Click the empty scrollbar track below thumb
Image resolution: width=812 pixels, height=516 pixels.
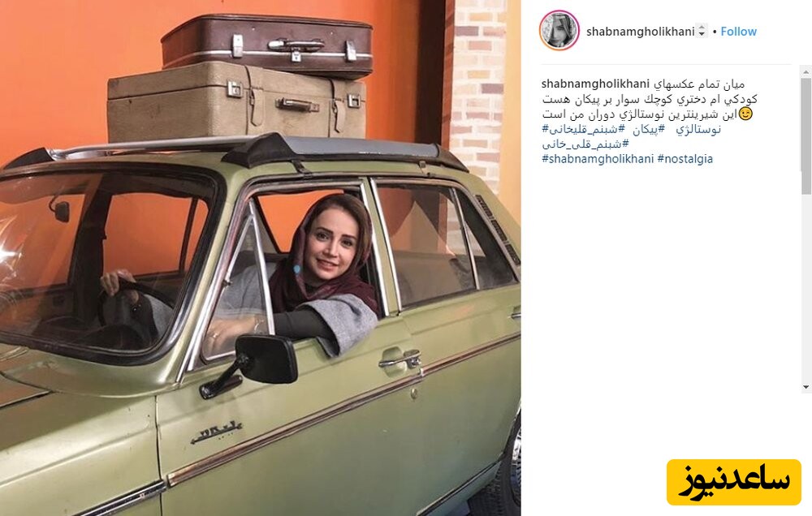pos(806,288)
